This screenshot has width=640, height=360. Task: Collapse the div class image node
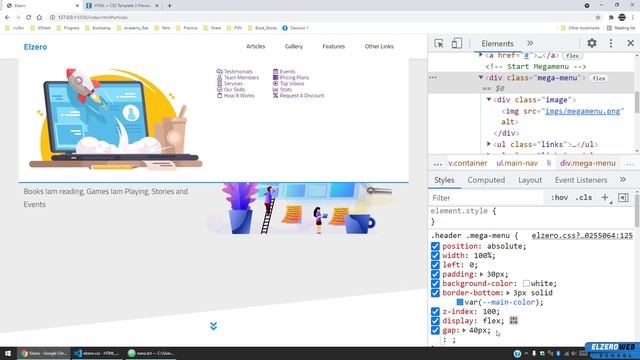[489, 100]
